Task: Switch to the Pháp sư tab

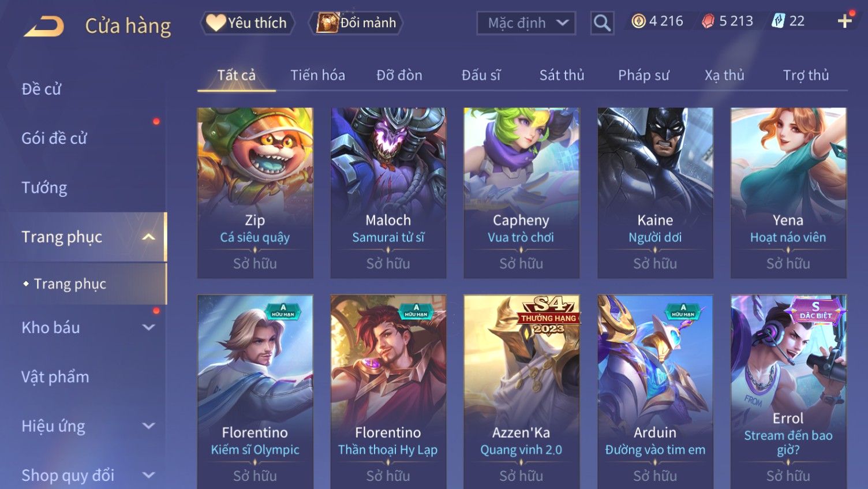Action: 643,75
